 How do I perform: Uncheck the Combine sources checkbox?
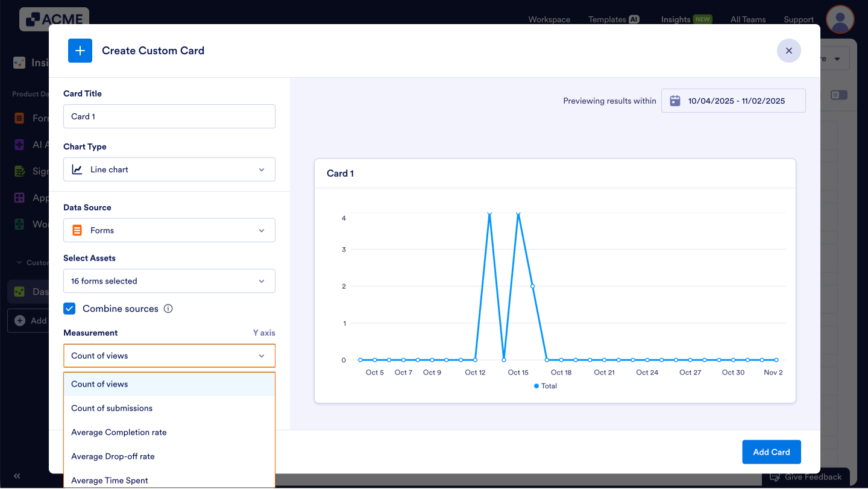tap(69, 308)
